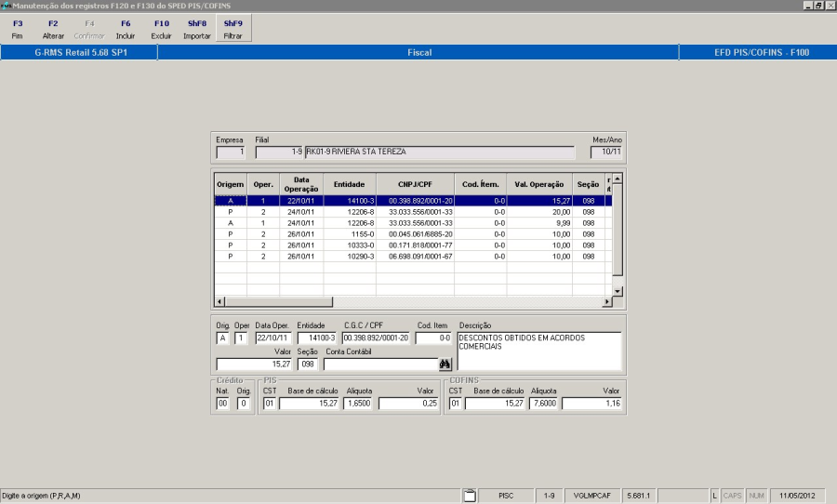Click the RK01-9 RIVIERA STA TEREZA field
Image resolution: width=837 pixels, height=504 pixels.
(440, 153)
